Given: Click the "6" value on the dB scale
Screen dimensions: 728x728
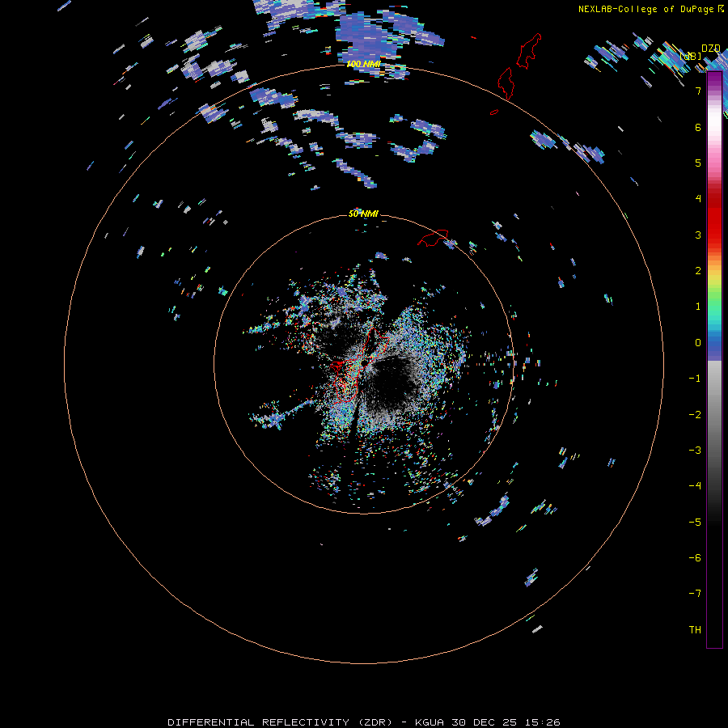Looking at the screenshot, I should [698, 127].
